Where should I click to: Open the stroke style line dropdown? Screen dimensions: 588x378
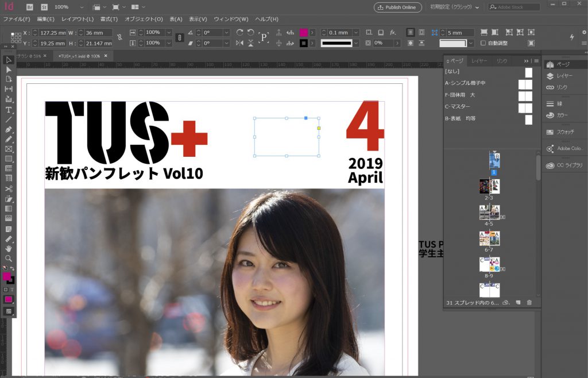pyautogui.click(x=356, y=43)
